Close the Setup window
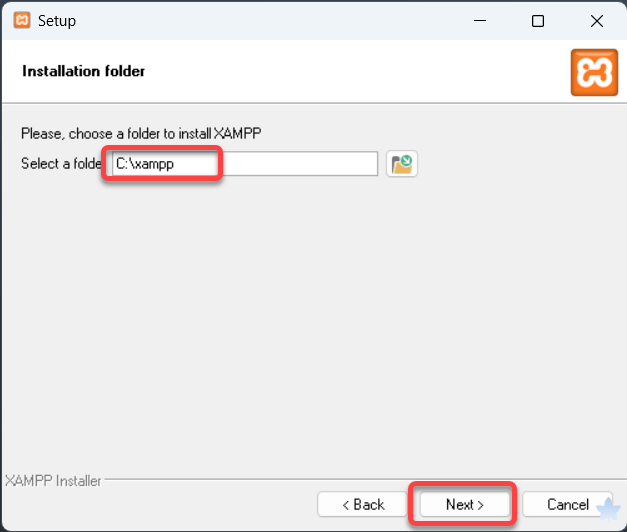 [597, 21]
